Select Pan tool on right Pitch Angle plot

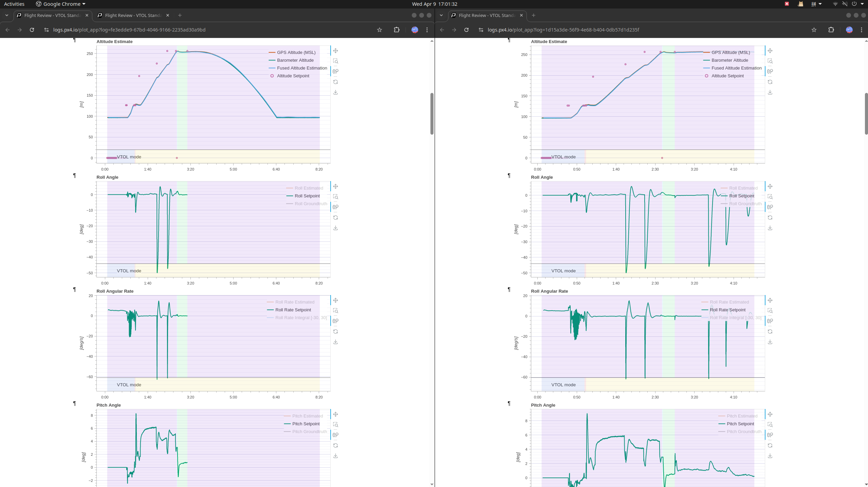(770, 414)
